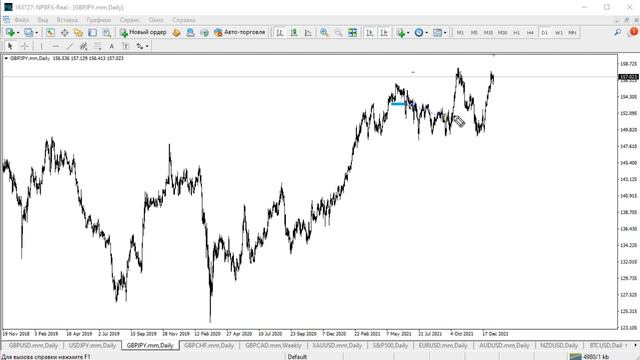Switch timeframe to MN monthly
This screenshot has width=640, height=360.
[x=573, y=33]
